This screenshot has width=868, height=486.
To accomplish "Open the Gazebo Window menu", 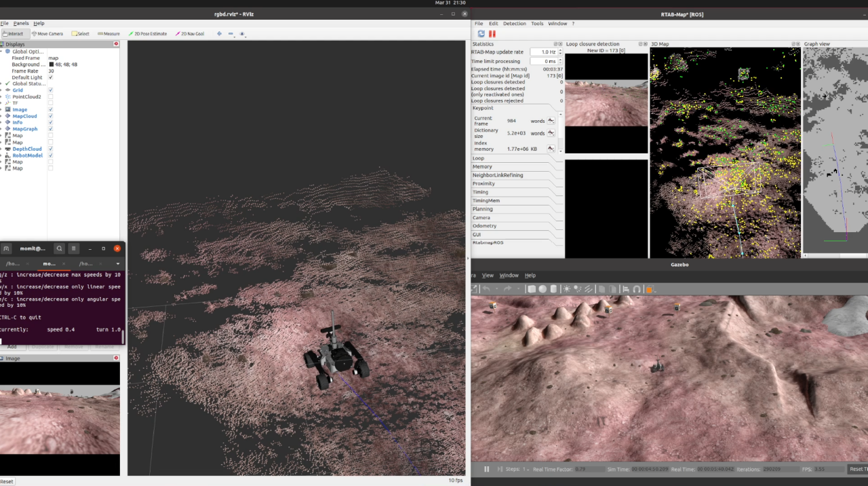I will tap(509, 276).
